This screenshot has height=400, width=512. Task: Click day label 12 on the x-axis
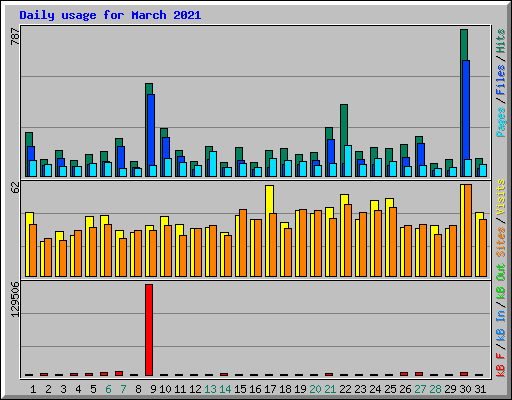pos(195,389)
